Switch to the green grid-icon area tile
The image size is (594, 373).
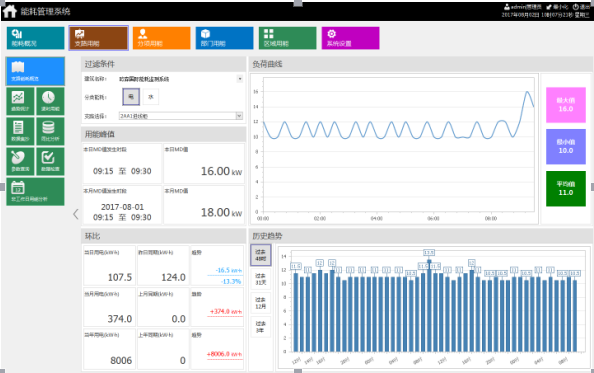click(288, 38)
